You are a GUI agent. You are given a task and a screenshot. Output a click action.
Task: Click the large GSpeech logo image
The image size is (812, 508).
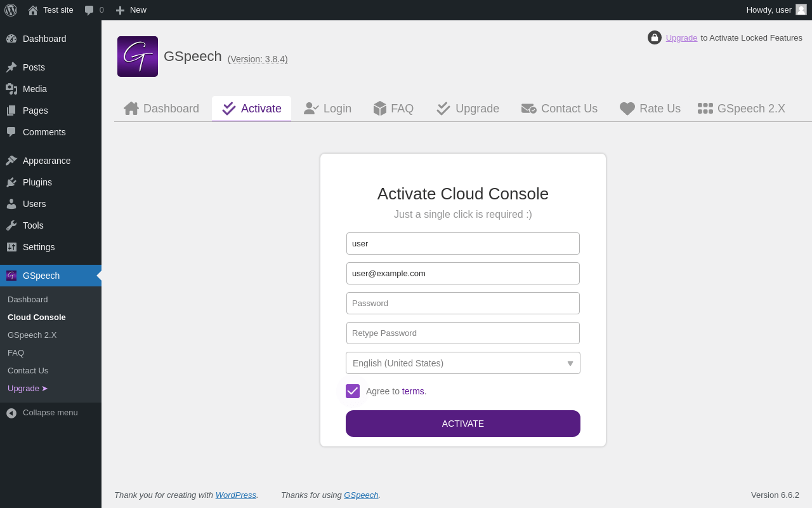coord(138,57)
